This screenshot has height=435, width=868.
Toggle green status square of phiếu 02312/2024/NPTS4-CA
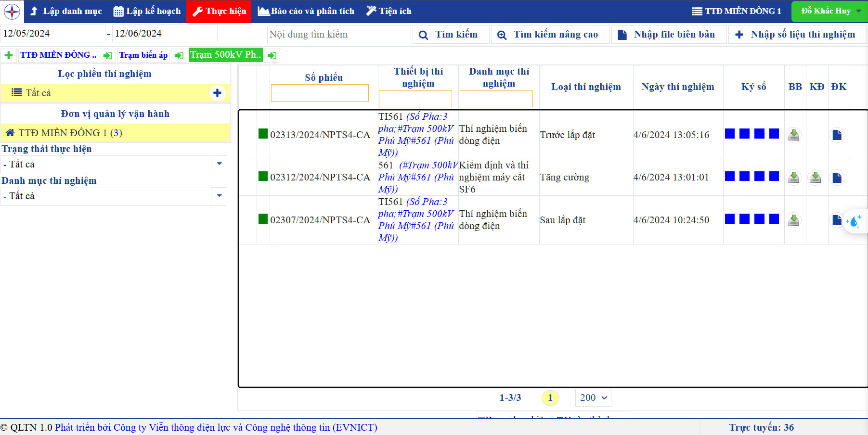(x=263, y=176)
